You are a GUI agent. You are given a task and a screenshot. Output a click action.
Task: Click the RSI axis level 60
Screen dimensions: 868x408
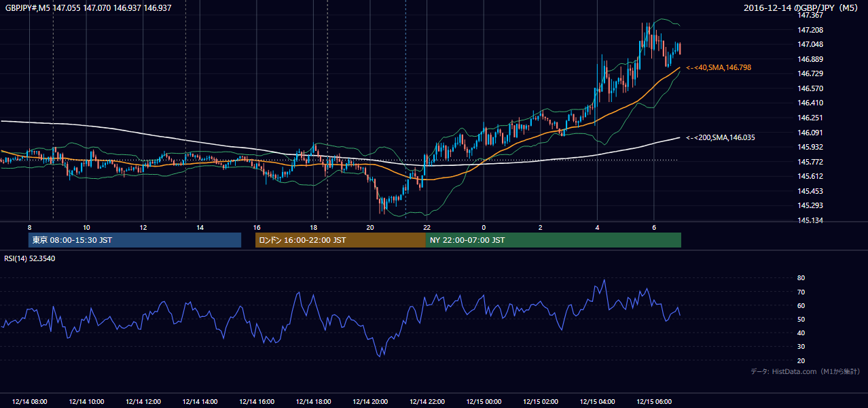(x=801, y=305)
